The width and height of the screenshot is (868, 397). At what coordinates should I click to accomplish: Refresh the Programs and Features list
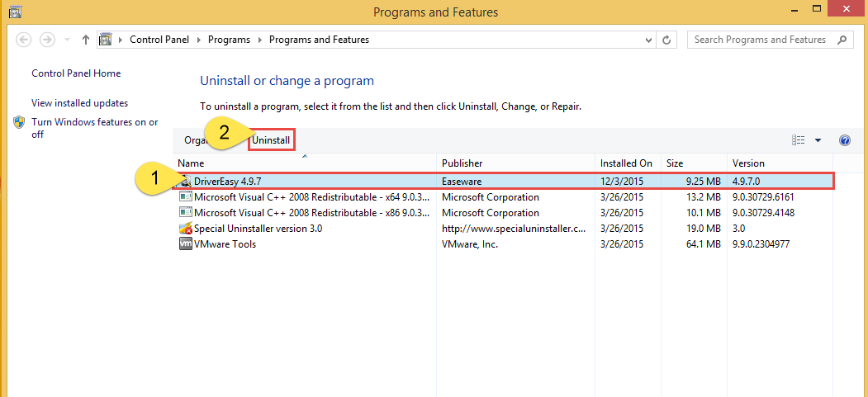pos(666,40)
